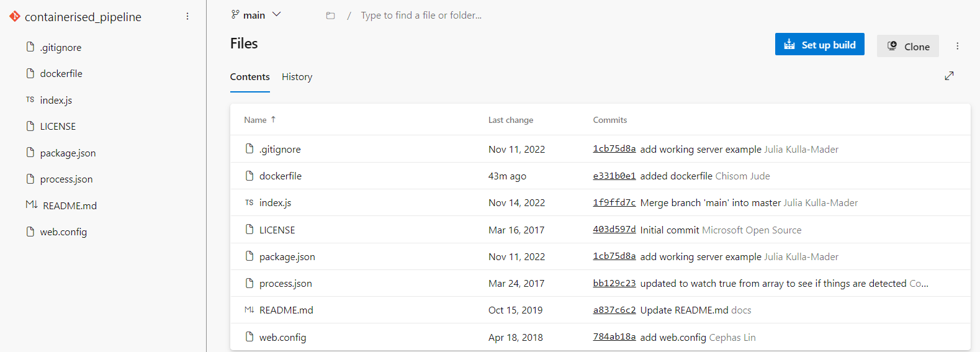This screenshot has width=980, height=352.
Task: Open the more actions menu beside Clone
Action: pyautogui.click(x=957, y=46)
